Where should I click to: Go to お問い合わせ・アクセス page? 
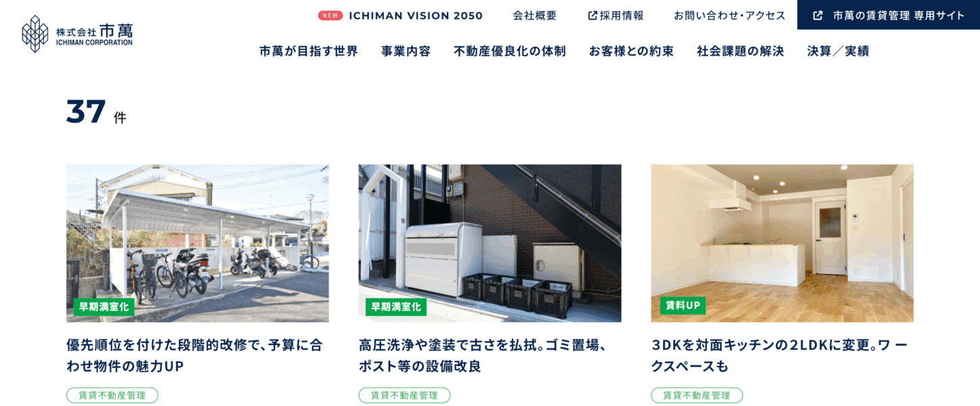click(x=729, y=16)
